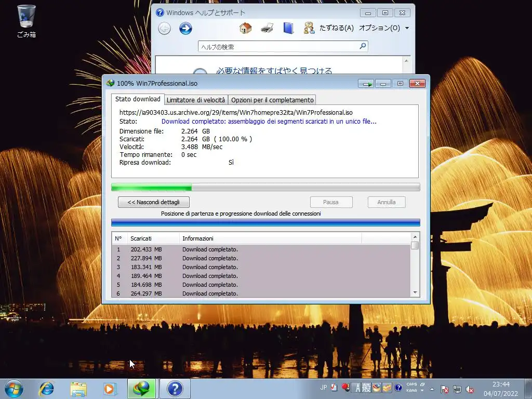The height and width of the screenshot is (399, 532).
Task: Switch to the Limitatore di velocità tab
Action: coord(196,100)
